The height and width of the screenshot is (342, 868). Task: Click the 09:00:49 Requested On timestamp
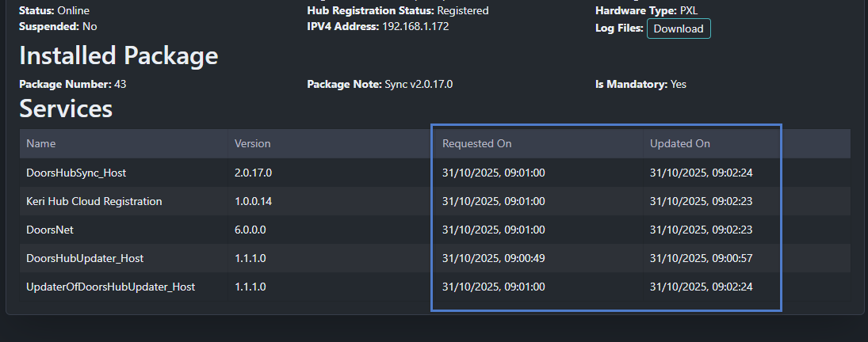click(x=493, y=258)
